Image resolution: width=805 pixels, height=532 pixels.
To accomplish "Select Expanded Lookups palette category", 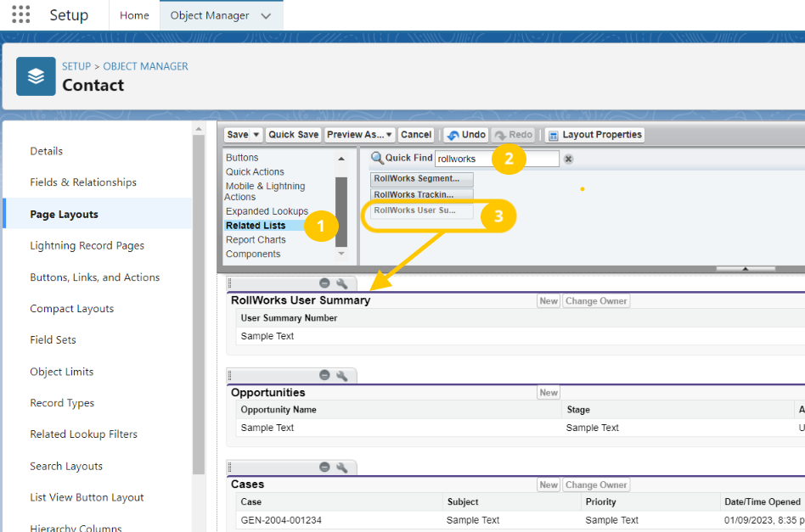I will coord(267,211).
